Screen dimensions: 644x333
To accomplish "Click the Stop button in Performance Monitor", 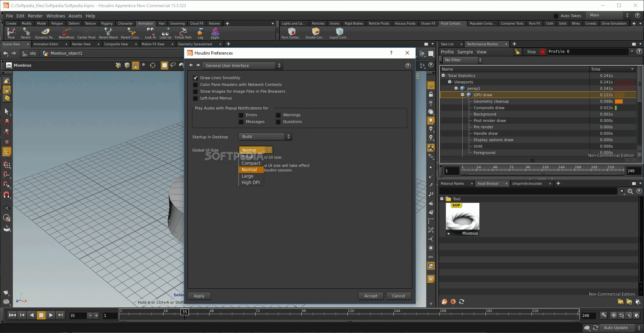I will pyautogui.click(x=532, y=52).
